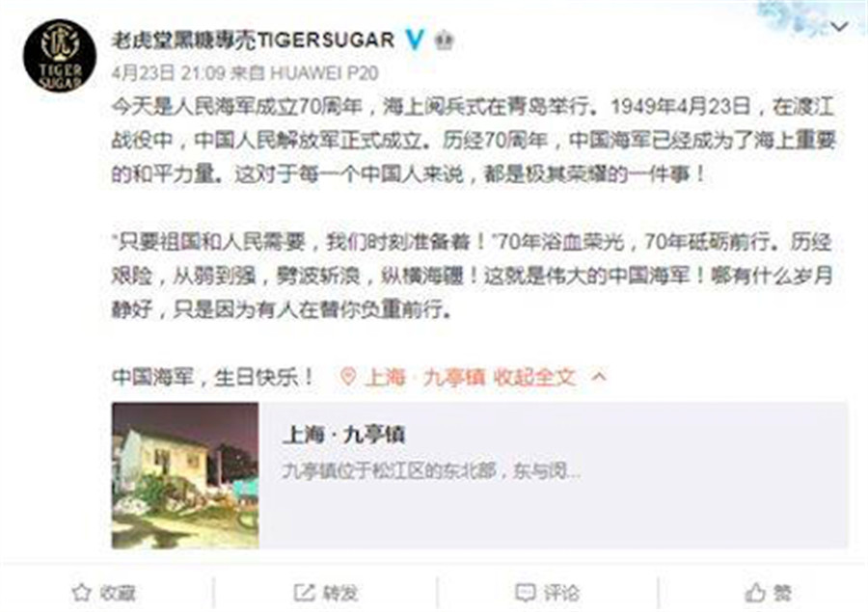Open the 上海·九亭镇 card title
This screenshot has height=612, width=868.
coord(343,435)
